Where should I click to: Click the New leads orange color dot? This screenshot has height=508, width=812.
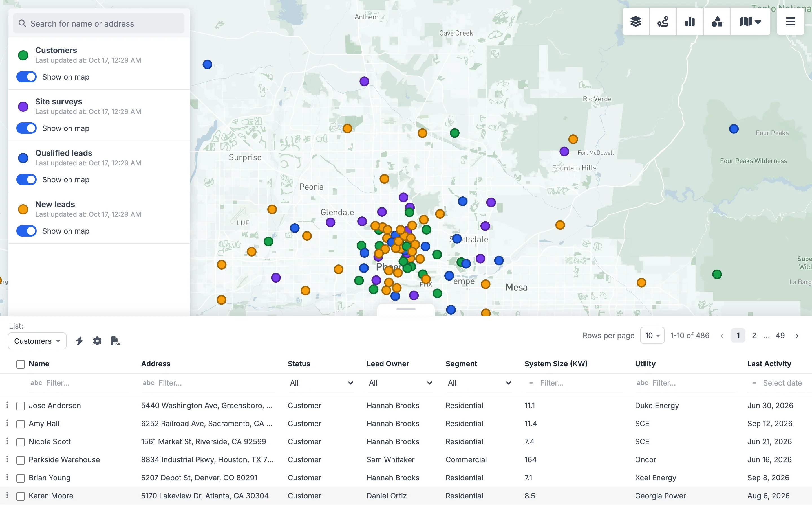23,210
